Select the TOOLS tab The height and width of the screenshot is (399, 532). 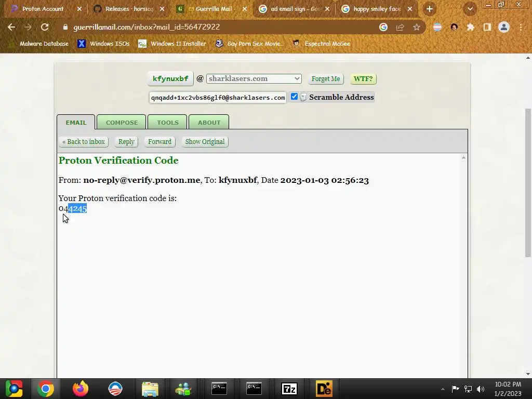pyautogui.click(x=168, y=123)
